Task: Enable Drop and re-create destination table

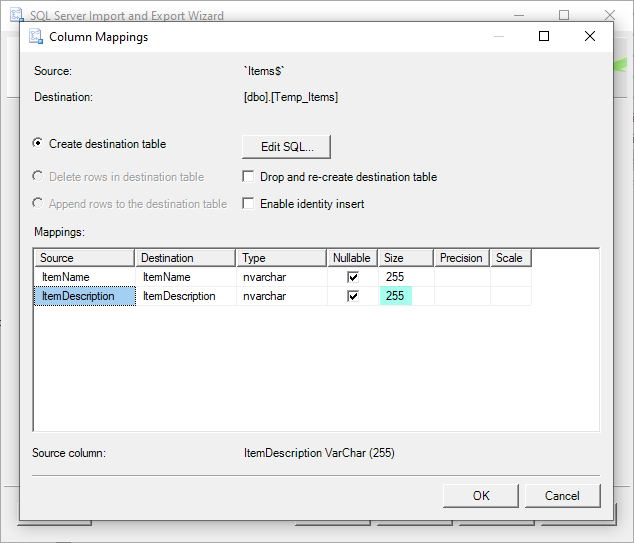Action: click(249, 177)
